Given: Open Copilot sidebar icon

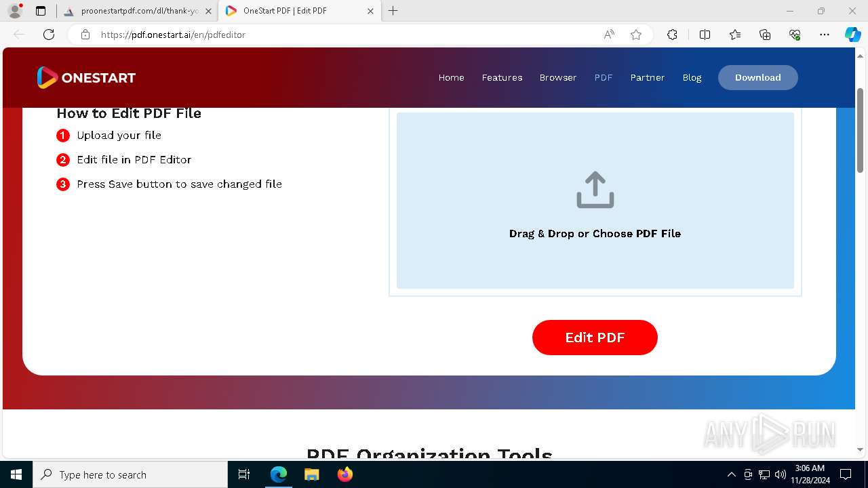Looking at the screenshot, I should click(x=852, y=35).
